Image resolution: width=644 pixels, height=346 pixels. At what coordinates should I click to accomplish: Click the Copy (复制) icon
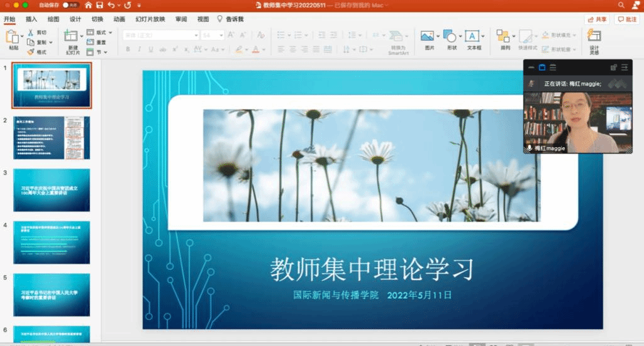click(x=31, y=42)
